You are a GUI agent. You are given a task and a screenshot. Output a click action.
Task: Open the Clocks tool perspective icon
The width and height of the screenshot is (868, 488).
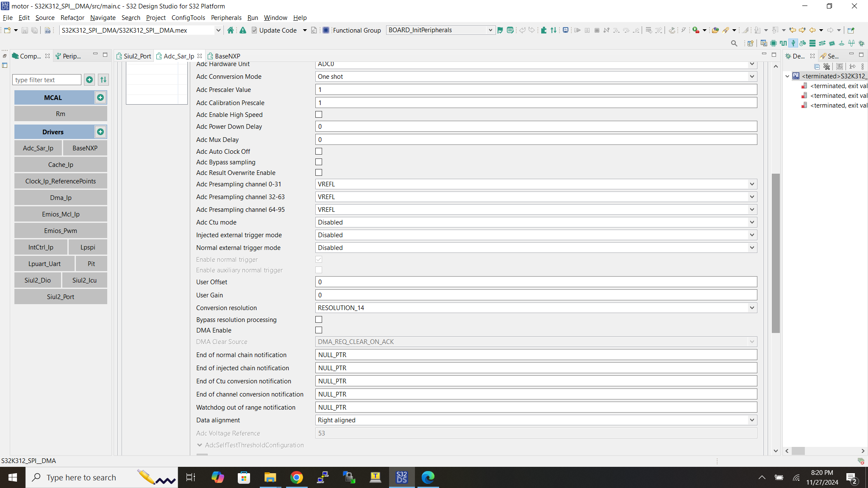click(x=783, y=43)
